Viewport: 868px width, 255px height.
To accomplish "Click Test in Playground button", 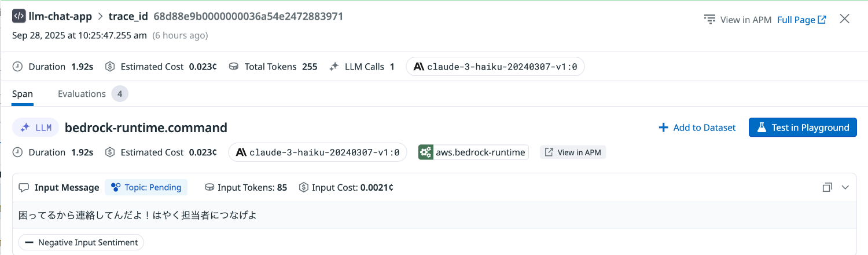I will (x=803, y=128).
